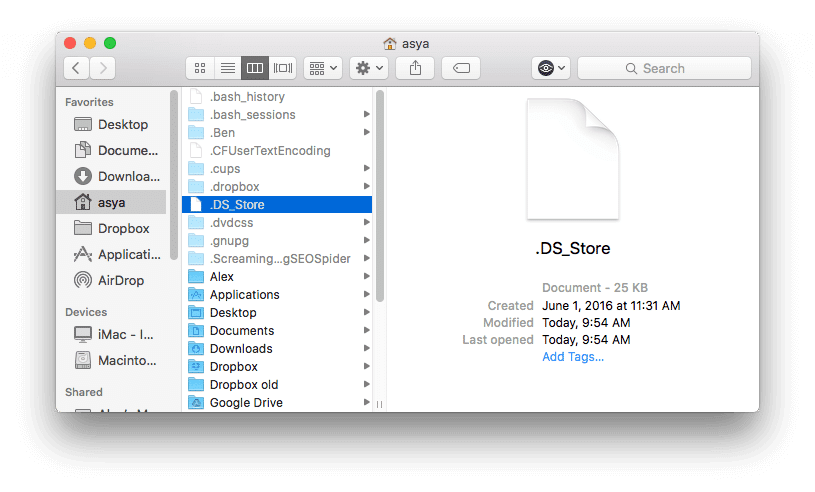Viewport: 815px width, 492px height.
Task: Select the Alex folder
Action: (277, 276)
